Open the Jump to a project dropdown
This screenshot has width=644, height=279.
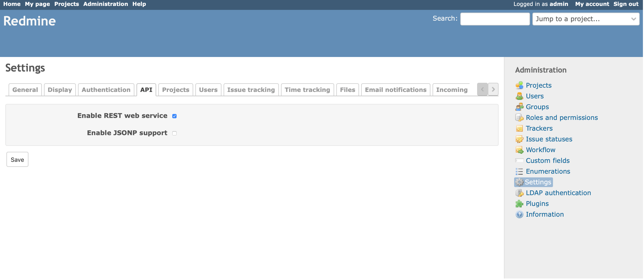coord(586,19)
